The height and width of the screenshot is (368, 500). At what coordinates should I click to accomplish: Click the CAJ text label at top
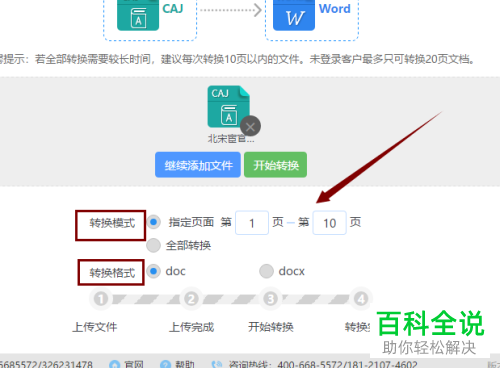click(x=173, y=8)
